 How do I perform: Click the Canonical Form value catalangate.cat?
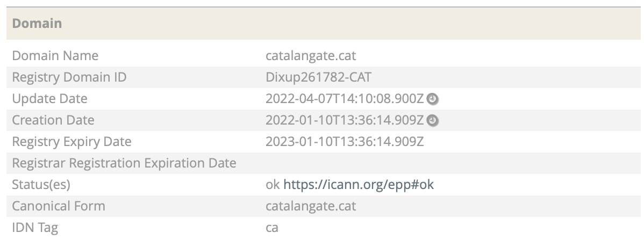(311, 206)
